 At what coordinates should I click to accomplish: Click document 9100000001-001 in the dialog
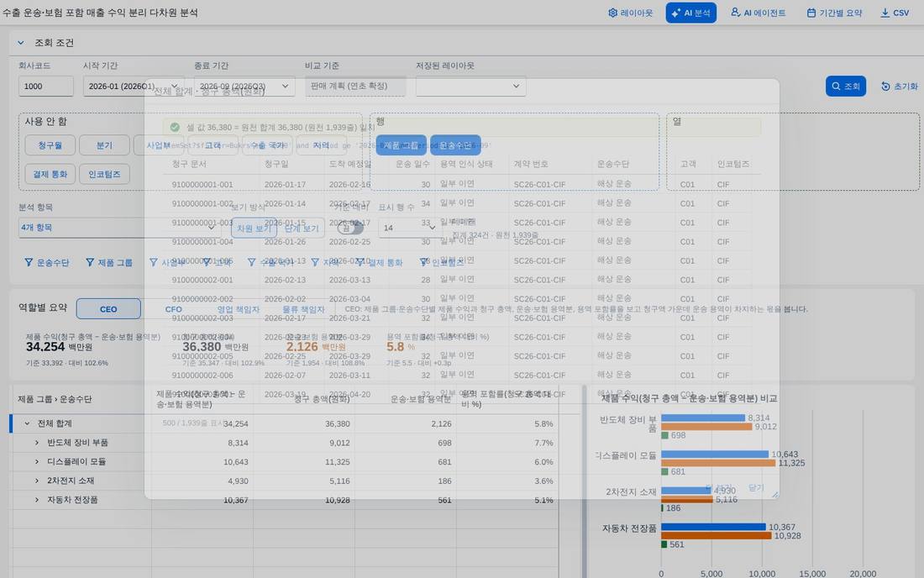coord(202,185)
